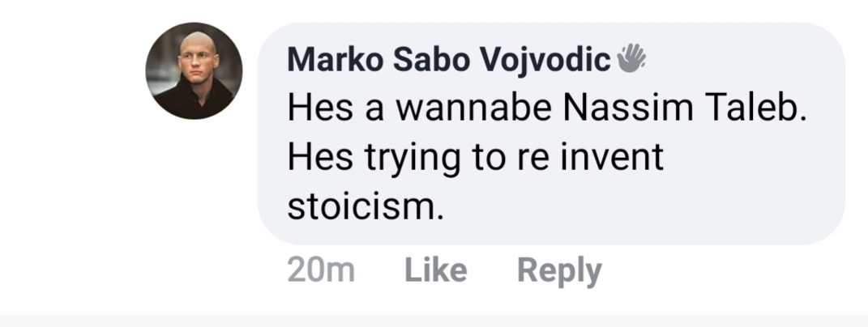Reply to the stoicism comment
The width and height of the screenshot is (868, 327).
point(559,270)
